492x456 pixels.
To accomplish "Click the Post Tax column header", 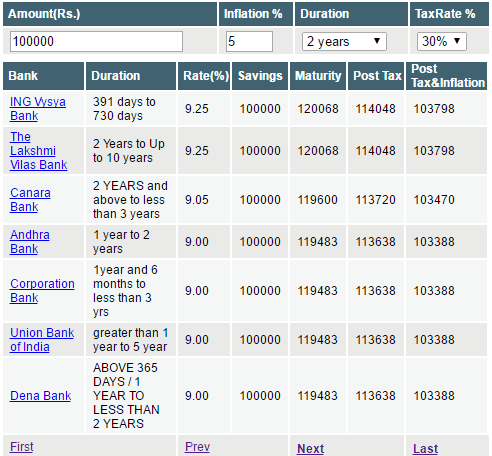I will point(376,76).
